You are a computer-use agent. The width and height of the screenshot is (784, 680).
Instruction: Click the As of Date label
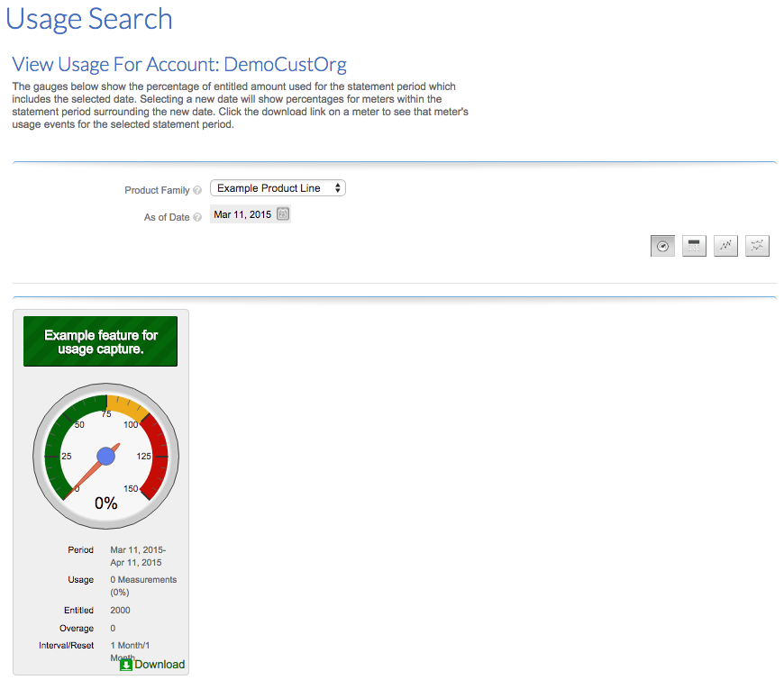point(167,217)
